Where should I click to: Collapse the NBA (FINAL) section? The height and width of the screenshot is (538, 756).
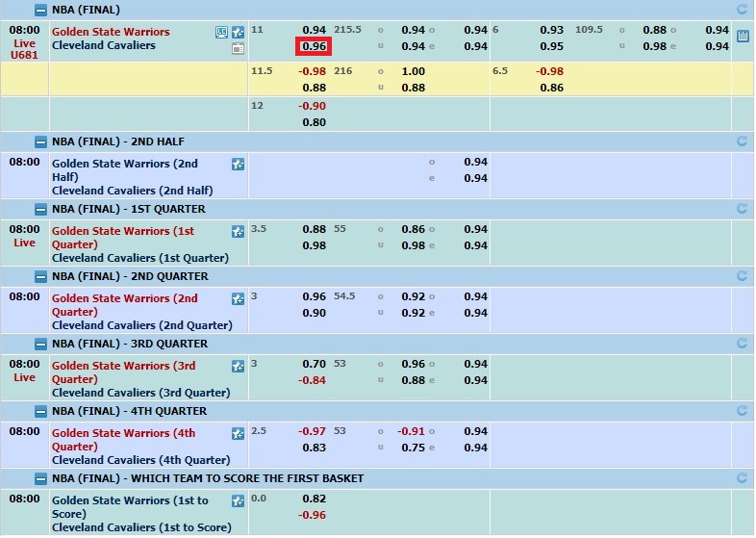point(41,10)
